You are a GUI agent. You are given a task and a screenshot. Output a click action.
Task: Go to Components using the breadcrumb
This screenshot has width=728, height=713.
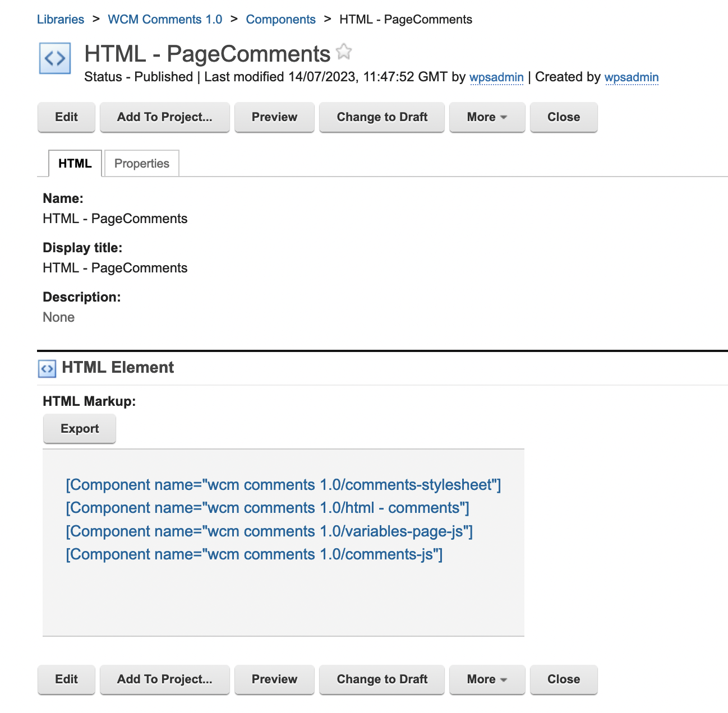coord(280,19)
